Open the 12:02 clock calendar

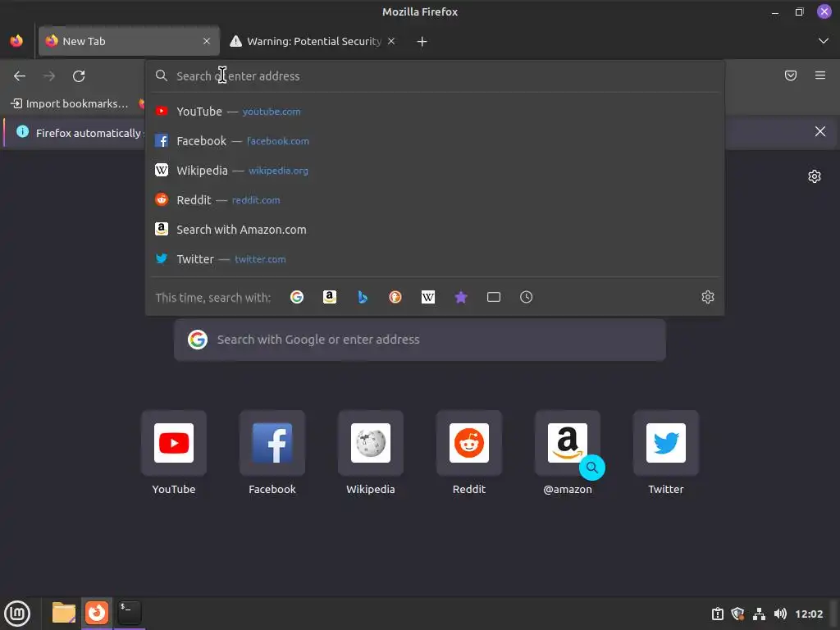click(x=809, y=614)
